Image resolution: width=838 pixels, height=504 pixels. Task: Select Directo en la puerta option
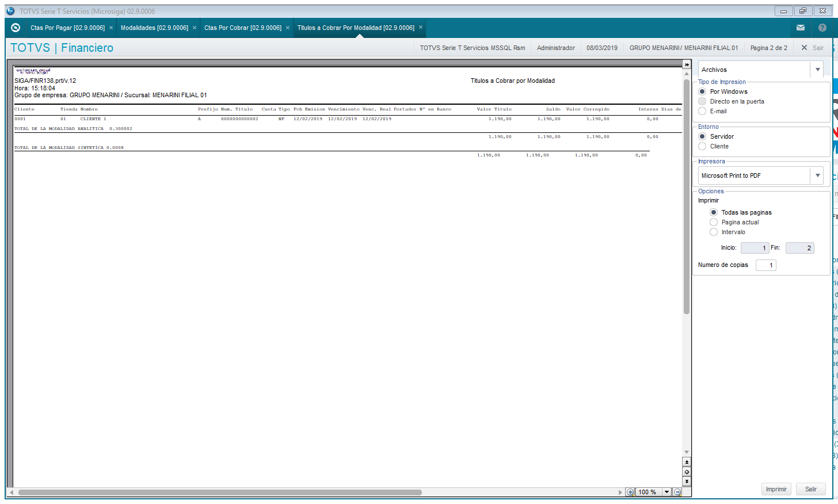pos(702,101)
